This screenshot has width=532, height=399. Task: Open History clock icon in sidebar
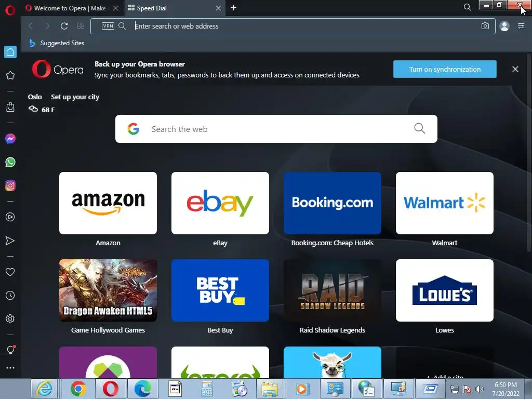pos(10,296)
